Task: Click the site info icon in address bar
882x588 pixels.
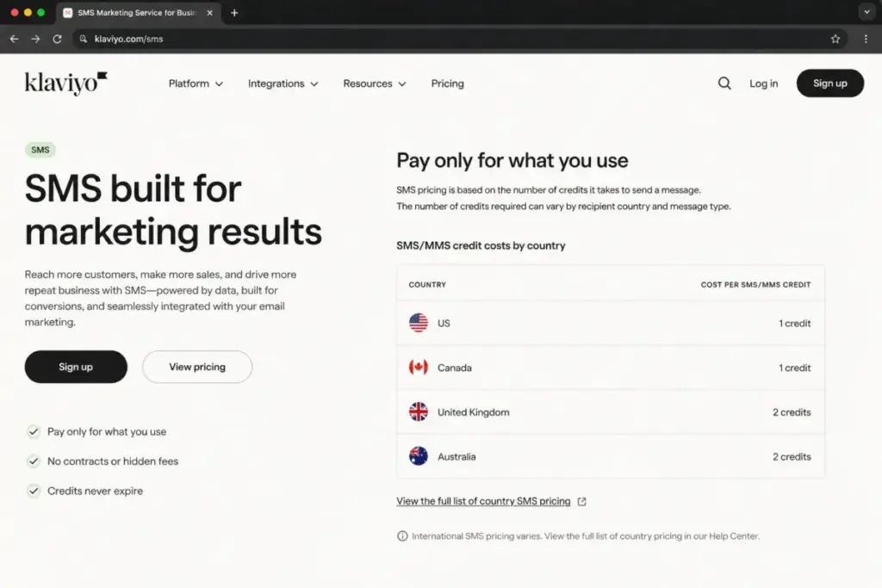Action: point(84,39)
